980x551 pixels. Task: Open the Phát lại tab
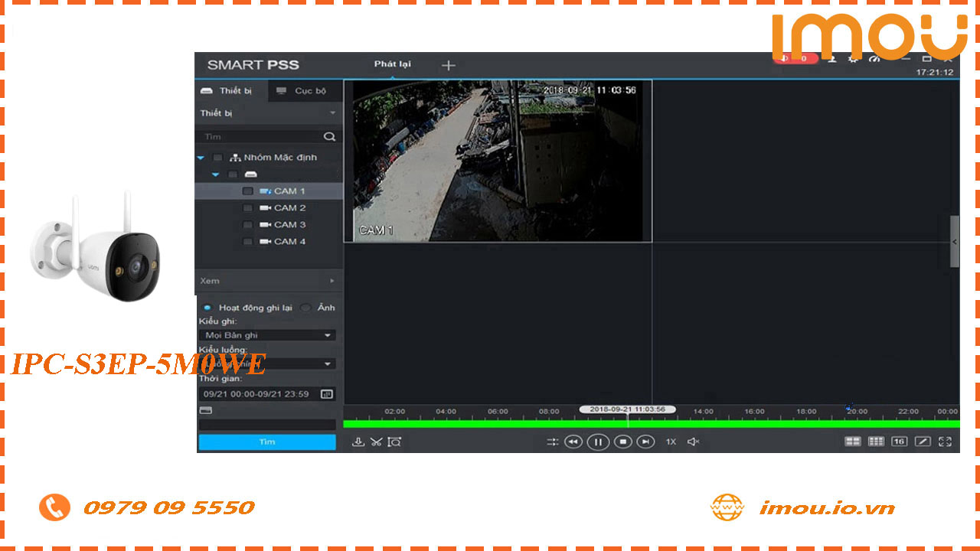point(392,65)
